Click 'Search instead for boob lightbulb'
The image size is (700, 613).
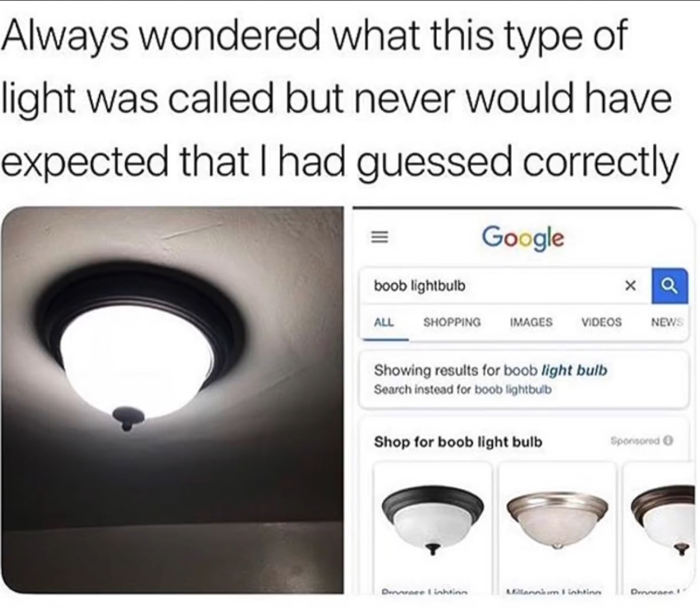[x=463, y=390]
